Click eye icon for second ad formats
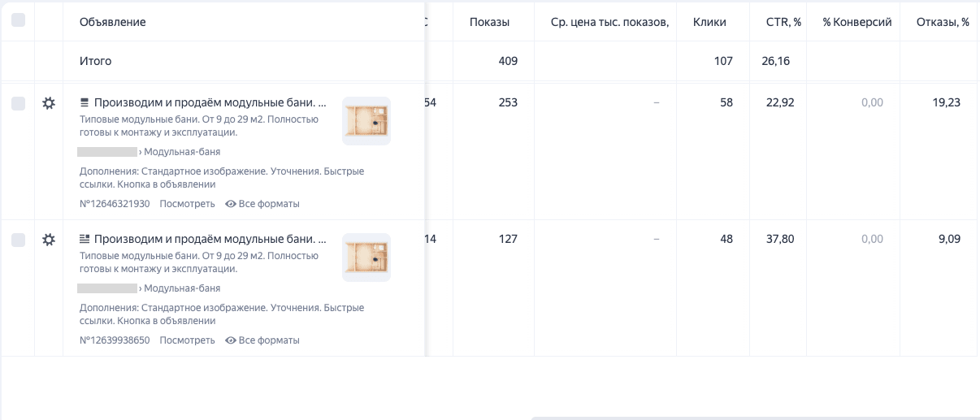The height and width of the screenshot is (420, 980). pos(231,340)
